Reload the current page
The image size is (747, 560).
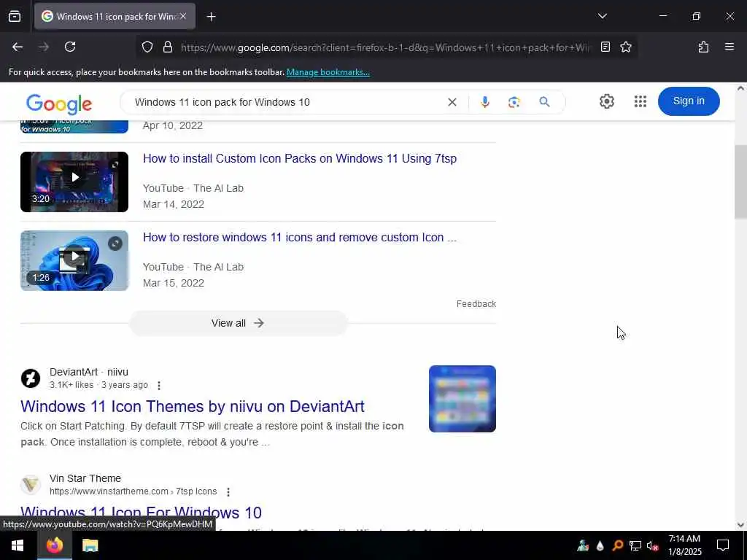coord(70,47)
